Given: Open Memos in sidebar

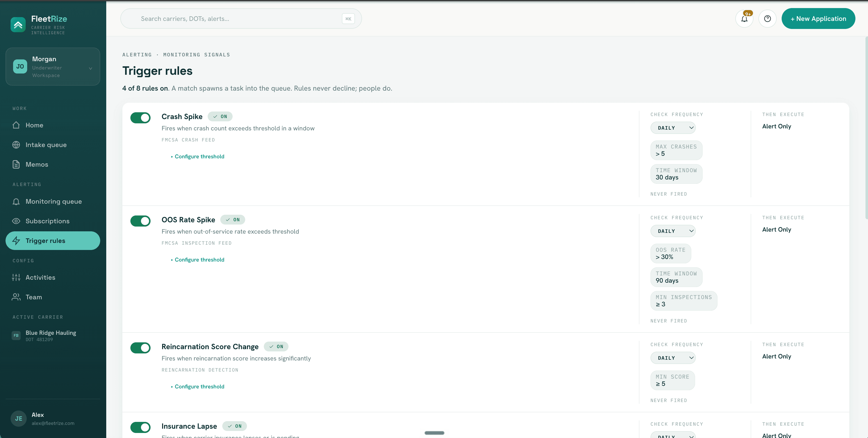Looking at the screenshot, I should coord(53,164).
